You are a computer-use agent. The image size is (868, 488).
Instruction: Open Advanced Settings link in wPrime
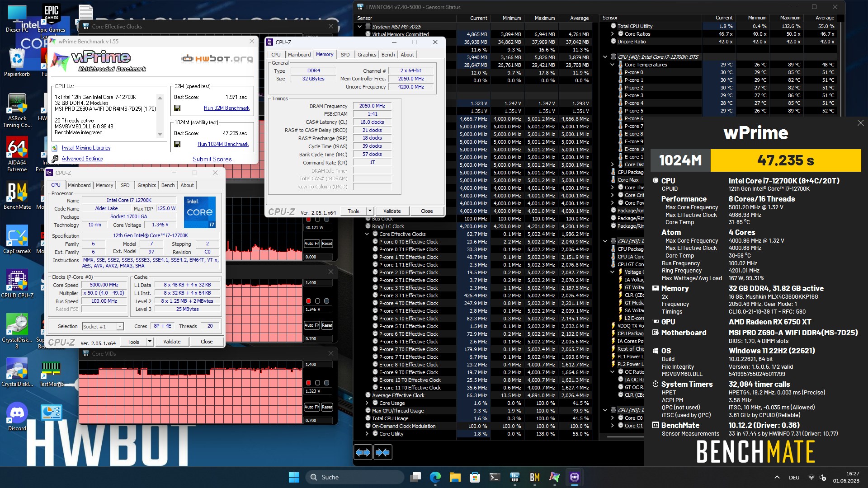click(82, 159)
